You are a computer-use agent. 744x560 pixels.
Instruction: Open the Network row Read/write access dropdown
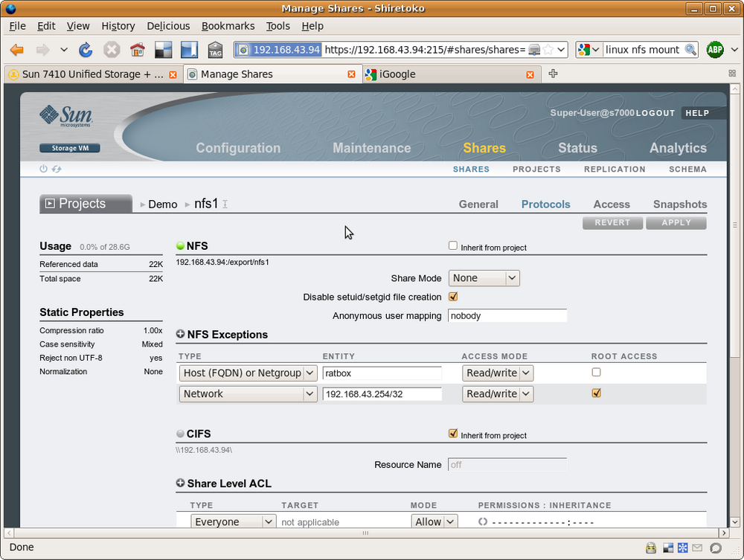coord(498,394)
